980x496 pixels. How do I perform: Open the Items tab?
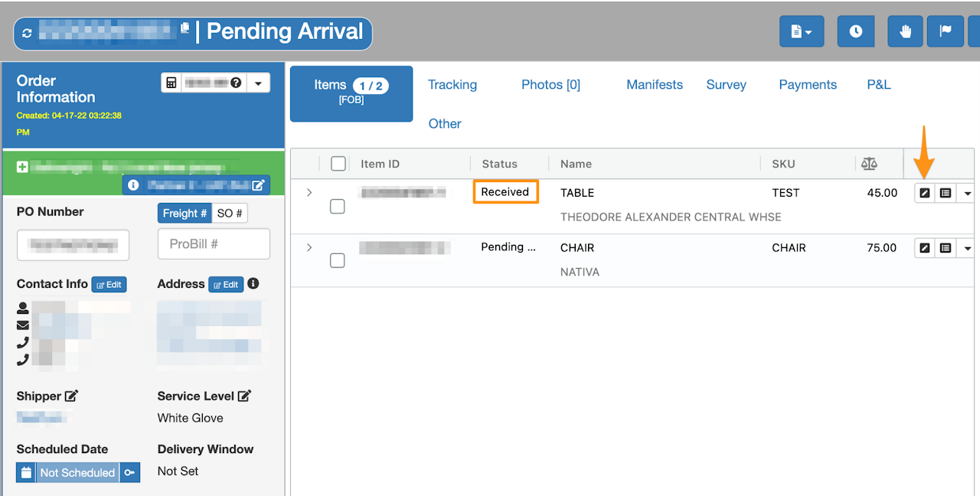(x=351, y=93)
